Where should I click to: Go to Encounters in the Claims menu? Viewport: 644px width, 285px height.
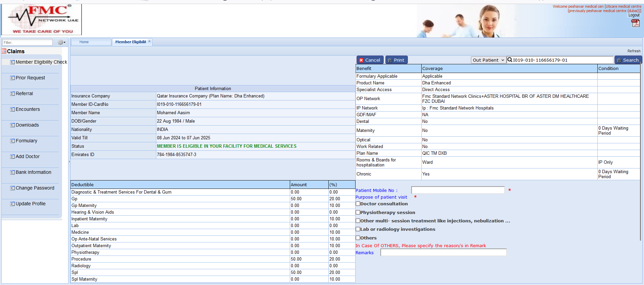28,109
